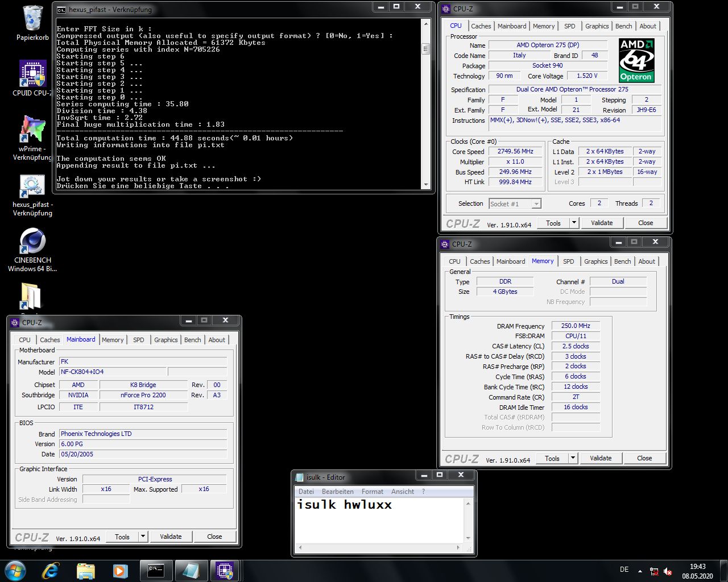Open the Graphics tab in the Mainboard CPU-Z window

tap(166, 340)
